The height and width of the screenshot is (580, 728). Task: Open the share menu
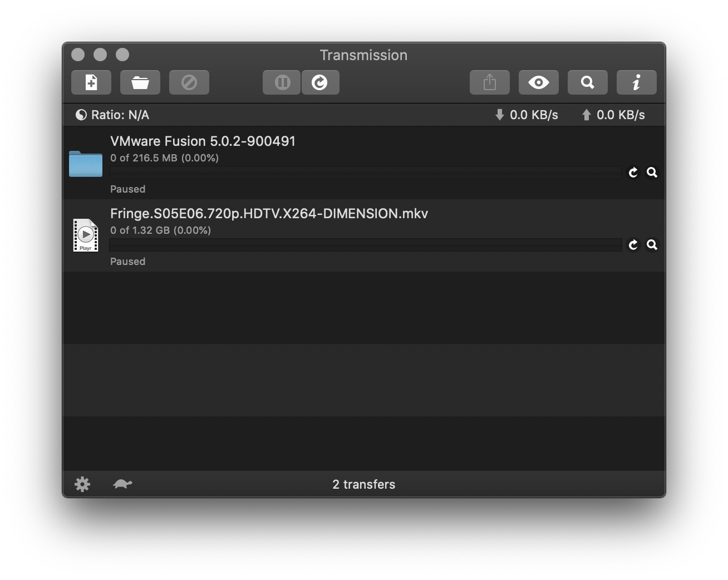[489, 82]
